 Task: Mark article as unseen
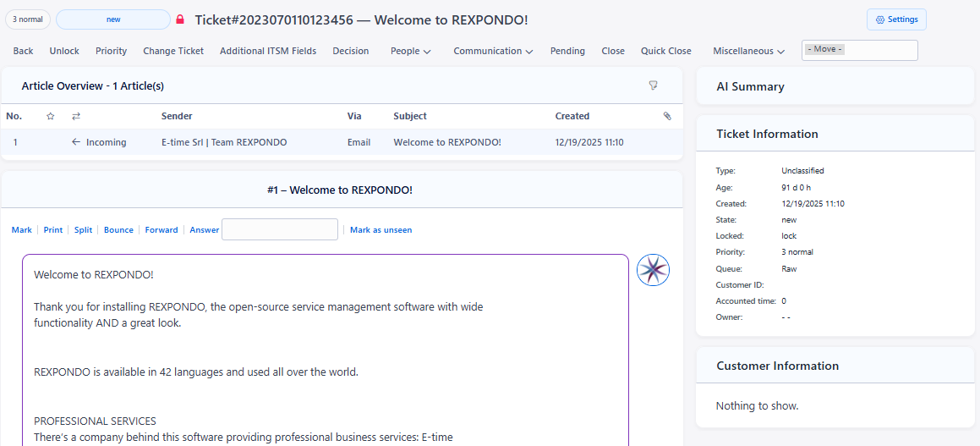[x=381, y=229]
